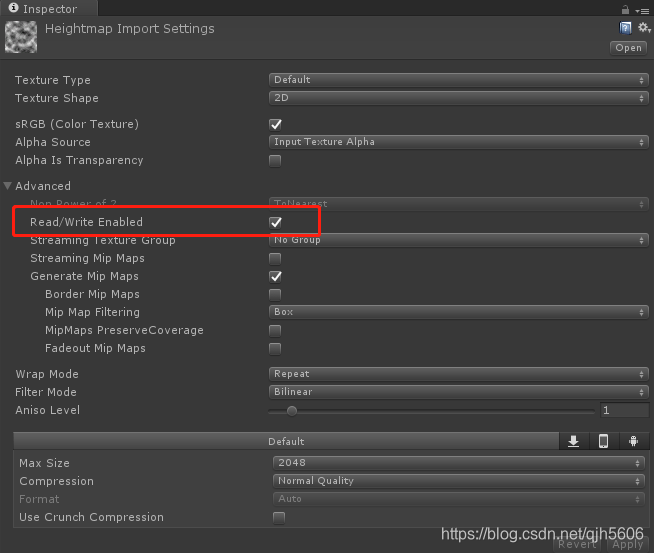Toggle the Inspector lock icon
This screenshot has width=654, height=553.
pos(625,9)
